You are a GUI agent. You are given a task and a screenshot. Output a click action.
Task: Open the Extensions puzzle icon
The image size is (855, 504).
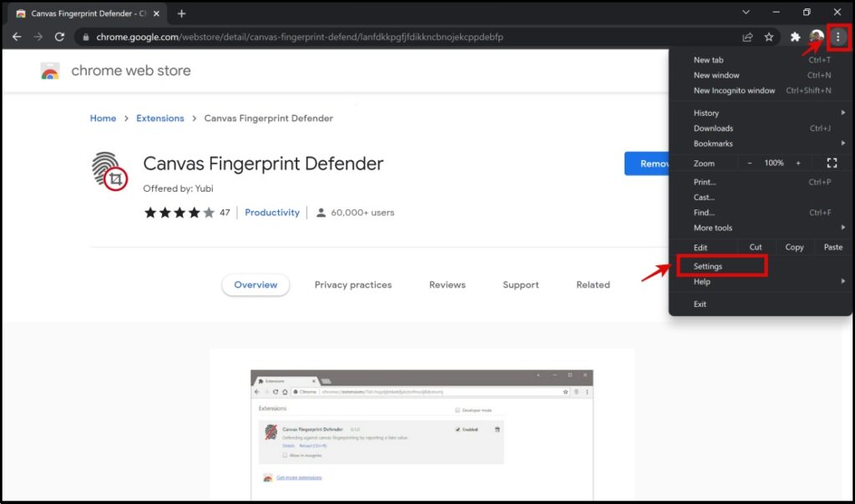(796, 37)
